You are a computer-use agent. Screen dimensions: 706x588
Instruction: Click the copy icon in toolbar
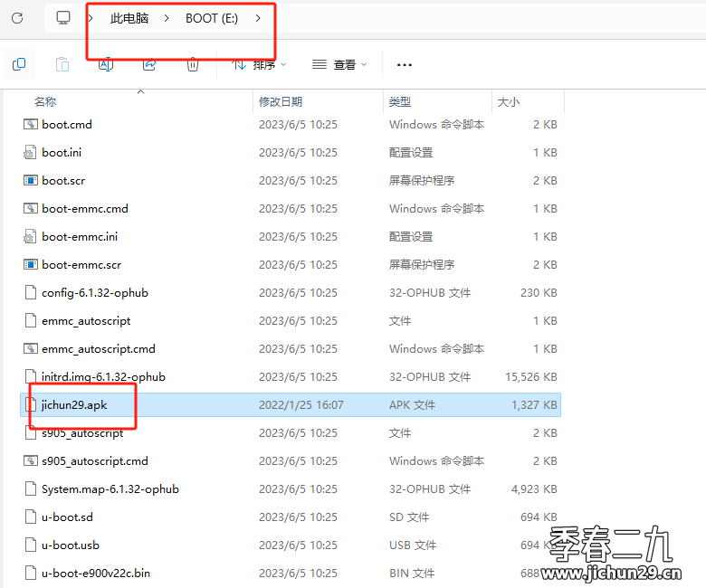tap(19, 65)
